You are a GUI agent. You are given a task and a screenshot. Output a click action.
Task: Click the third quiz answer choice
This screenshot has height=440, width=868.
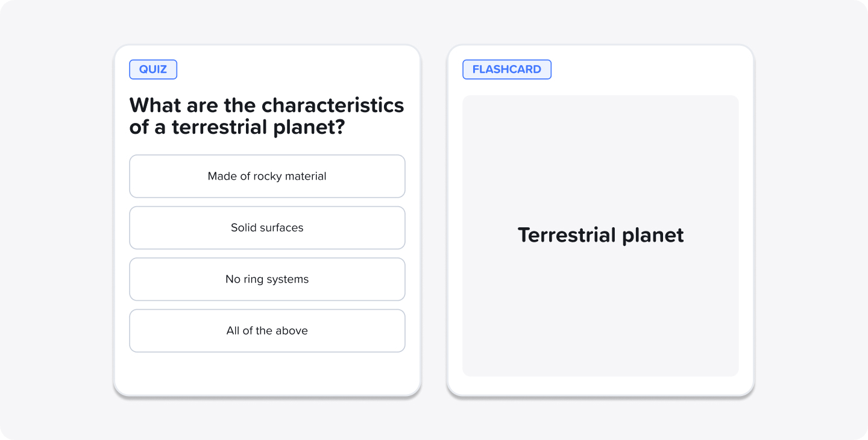[267, 279]
